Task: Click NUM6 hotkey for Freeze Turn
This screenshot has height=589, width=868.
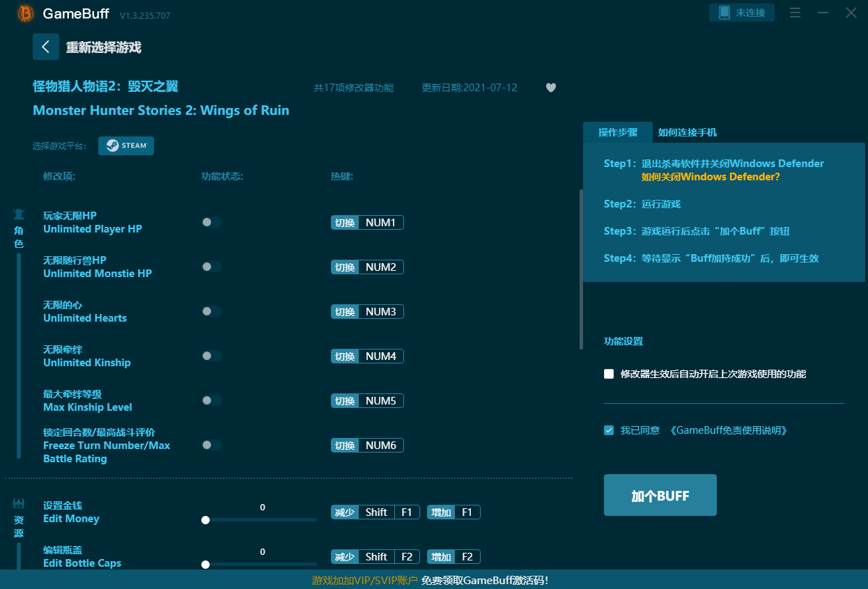Action: pos(367,446)
